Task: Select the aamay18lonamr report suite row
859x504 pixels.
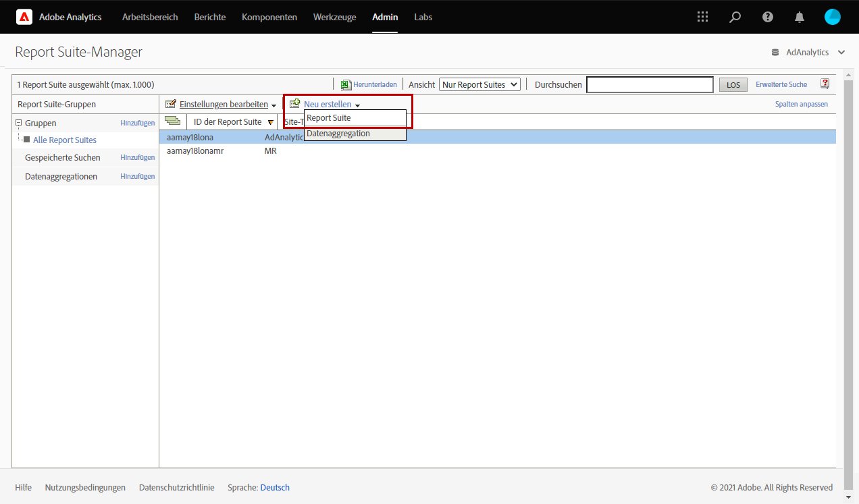Action: 497,151
